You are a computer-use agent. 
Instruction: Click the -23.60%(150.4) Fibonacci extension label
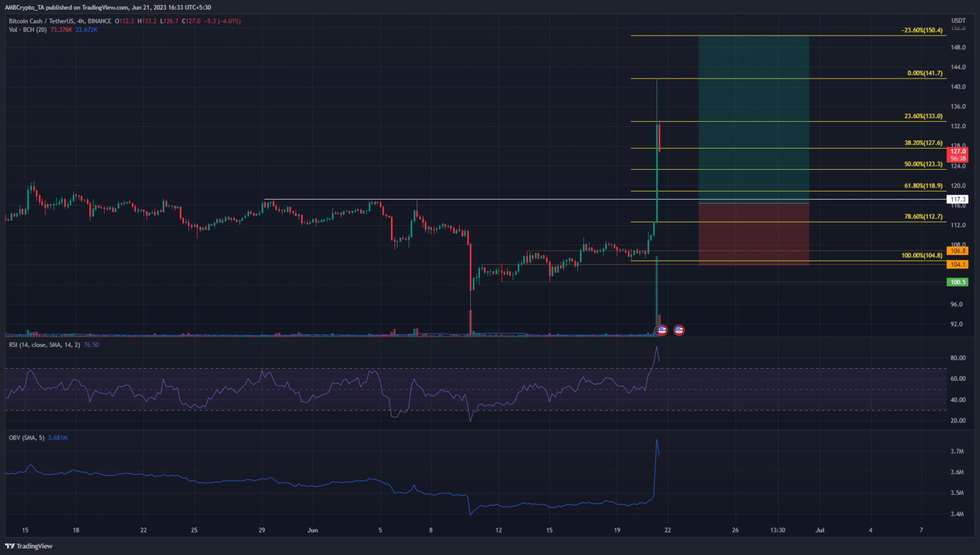(921, 31)
